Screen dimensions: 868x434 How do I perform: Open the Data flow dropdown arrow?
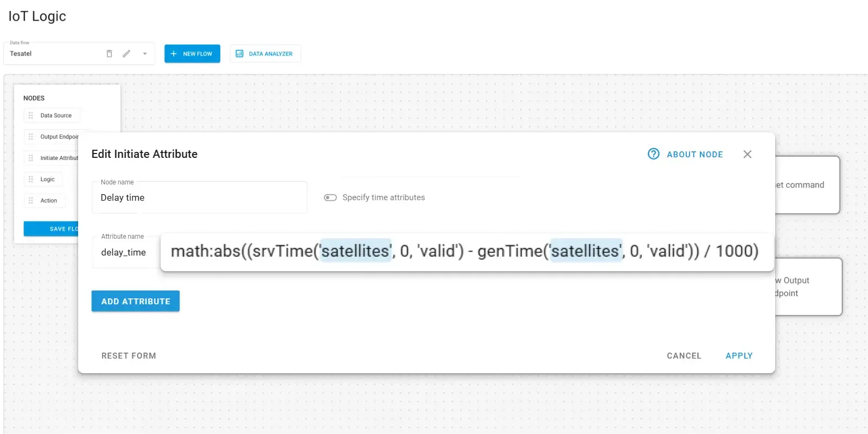click(x=145, y=54)
